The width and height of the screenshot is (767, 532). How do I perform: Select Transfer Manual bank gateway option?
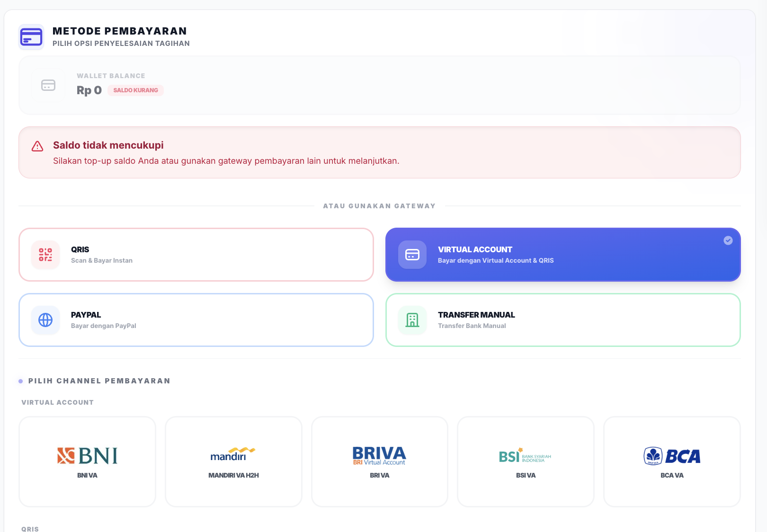click(x=563, y=320)
